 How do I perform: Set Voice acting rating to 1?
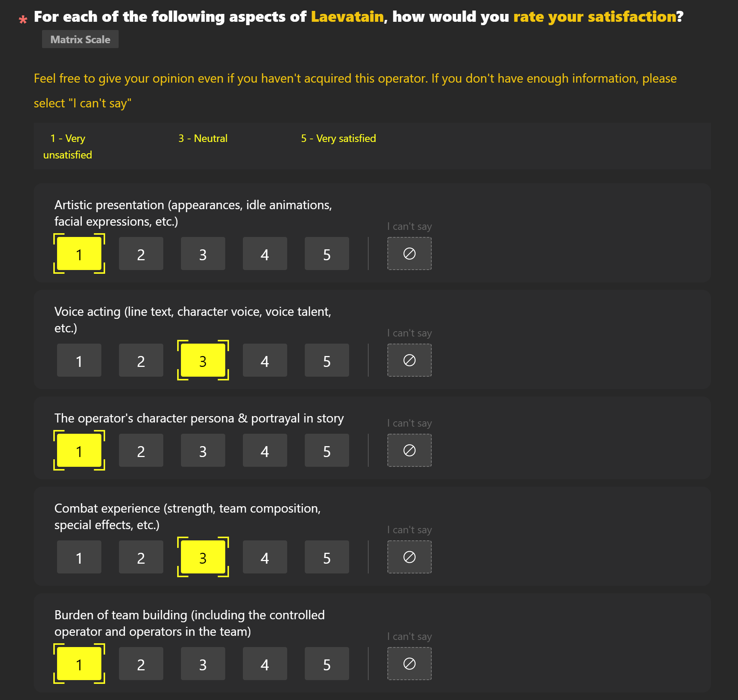pyautogui.click(x=79, y=360)
